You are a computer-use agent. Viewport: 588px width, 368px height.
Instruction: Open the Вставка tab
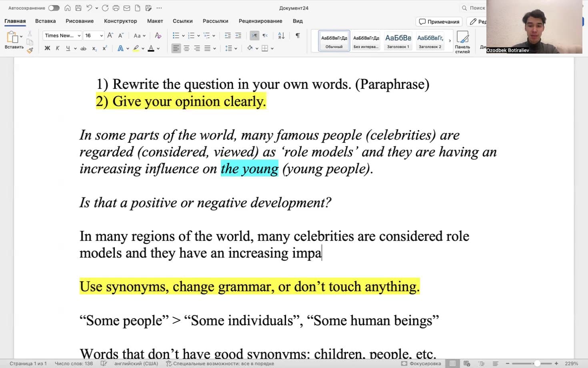click(x=45, y=21)
